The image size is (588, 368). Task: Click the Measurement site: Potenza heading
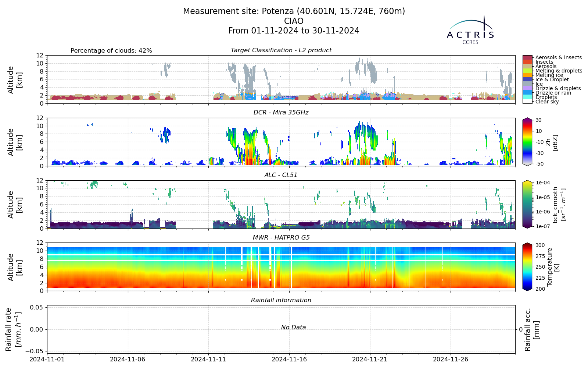coord(294,11)
